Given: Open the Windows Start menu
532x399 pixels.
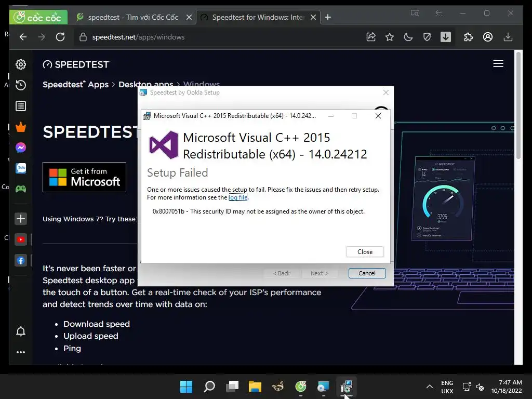Looking at the screenshot, I should (187, 387).
